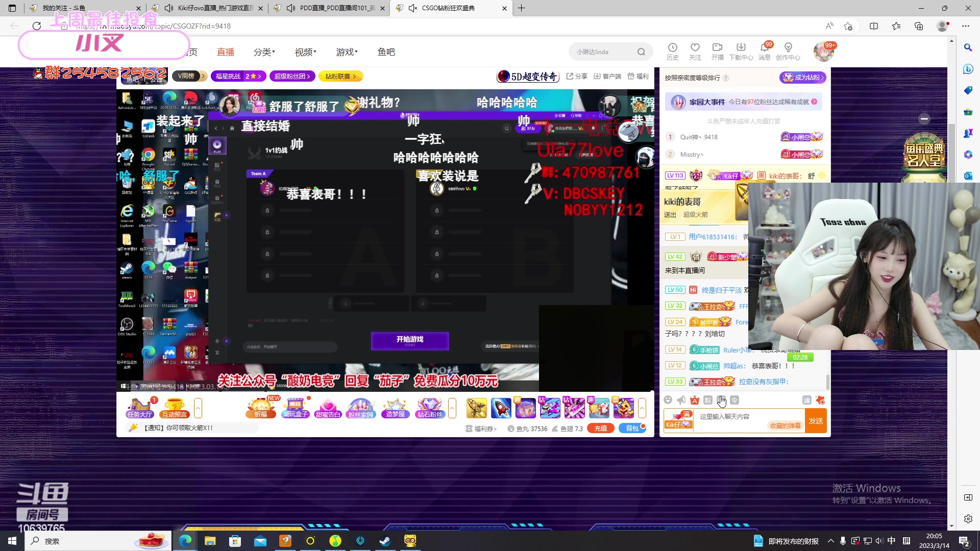Expand the activity panel arrow beside 钻石粉丝
Viewport: 980px width, 551px height.
click(452, 408)
